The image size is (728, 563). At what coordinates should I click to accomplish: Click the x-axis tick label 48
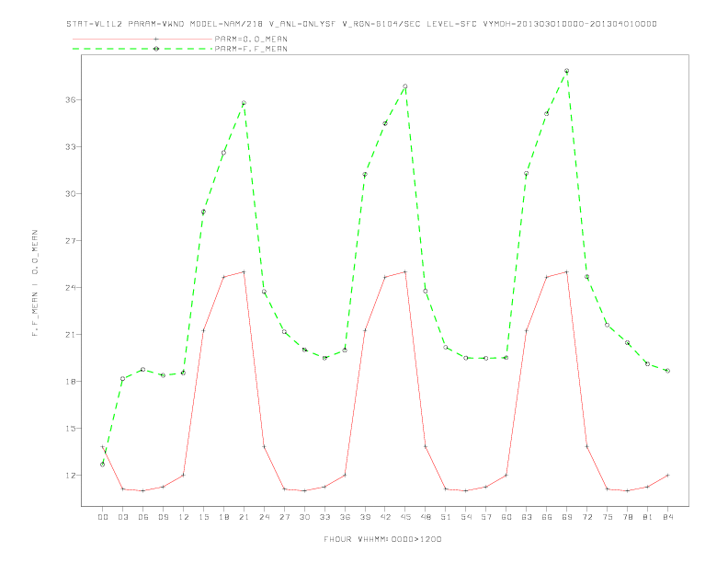426,517
